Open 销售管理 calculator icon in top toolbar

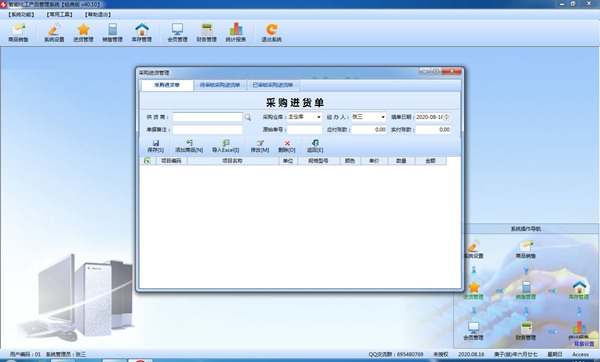pos(112,33)
